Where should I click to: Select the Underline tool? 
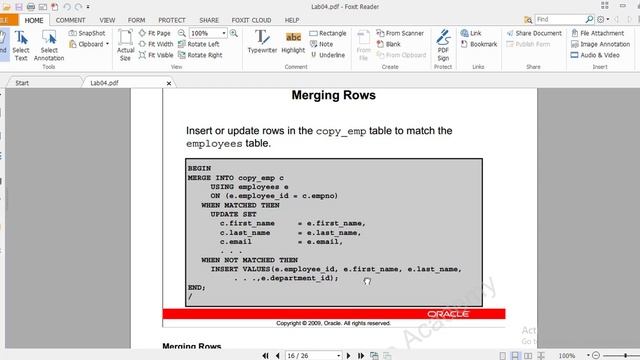pyautogui.click(x=328, y=55)
